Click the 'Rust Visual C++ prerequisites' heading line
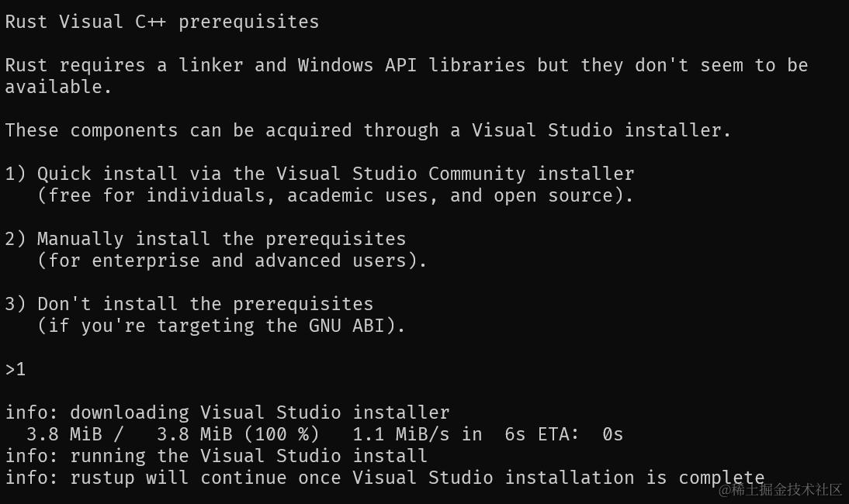Viewport: 849px width, 504px height. [161, 22]
